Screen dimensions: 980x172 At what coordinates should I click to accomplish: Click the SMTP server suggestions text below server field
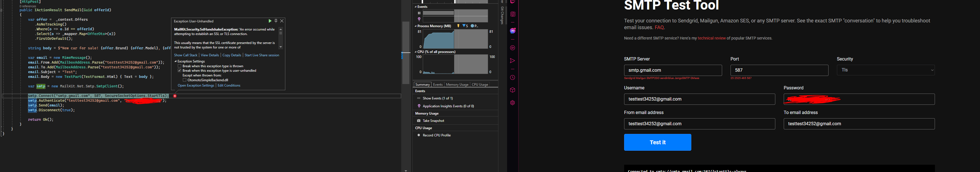point(662,78)
